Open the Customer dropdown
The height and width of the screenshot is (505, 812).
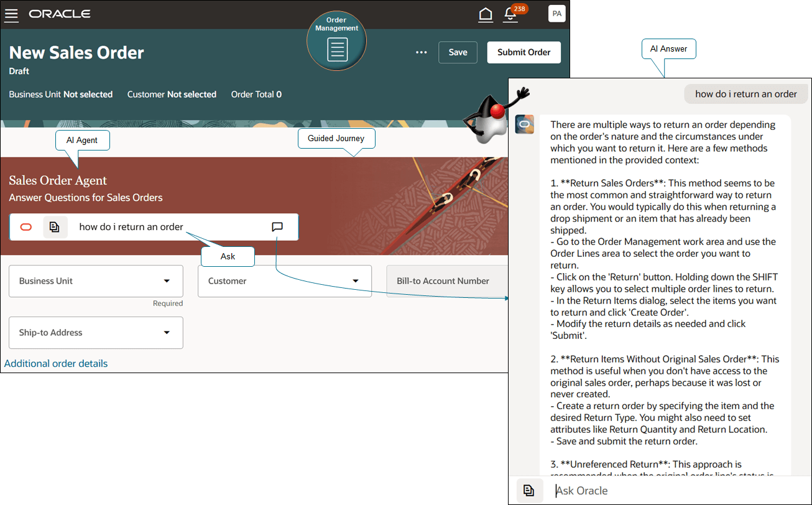click(x=285, y=281)
